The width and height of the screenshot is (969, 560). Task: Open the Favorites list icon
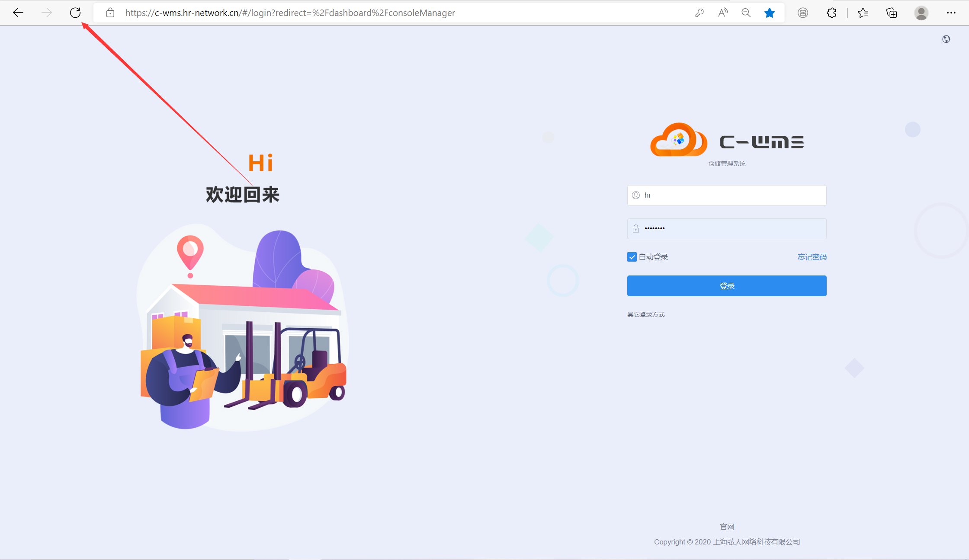pyautogui.click(x=863, y=13)
